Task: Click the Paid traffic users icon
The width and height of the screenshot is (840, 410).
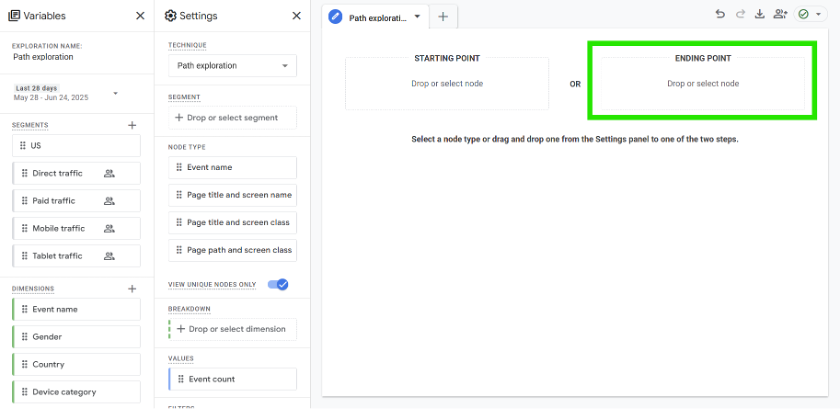Action: [109, 201]
